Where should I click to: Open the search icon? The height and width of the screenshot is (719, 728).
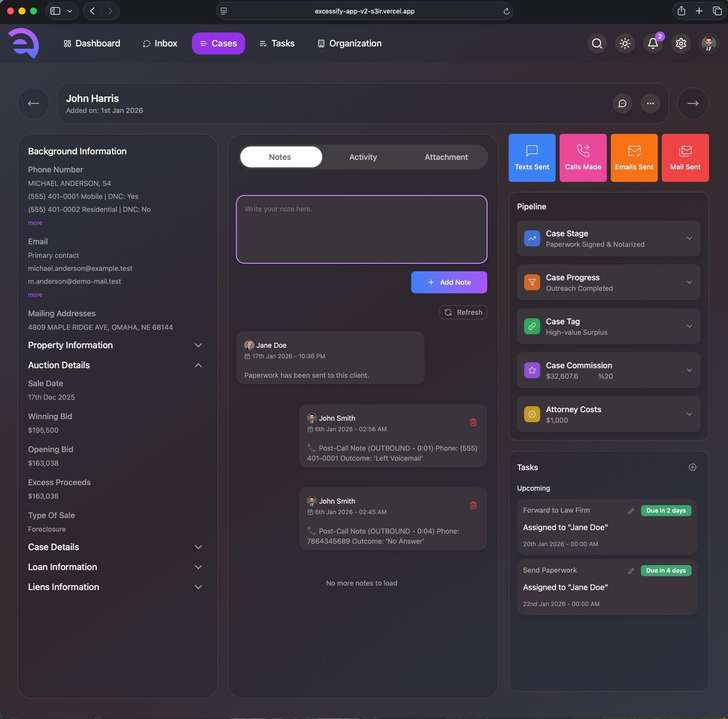(x=597, y=43)
